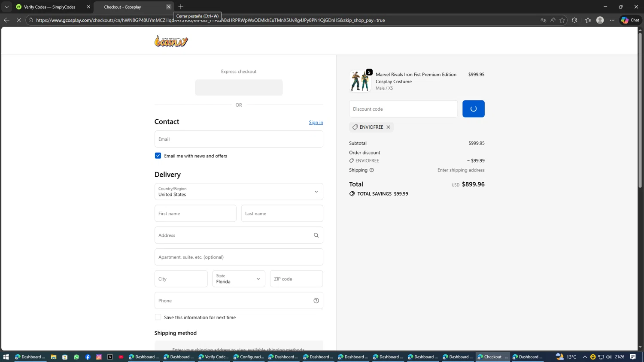This screenshot has width=644, height=362.
Task: Add this page to favorites star
Action: [562, 20]
